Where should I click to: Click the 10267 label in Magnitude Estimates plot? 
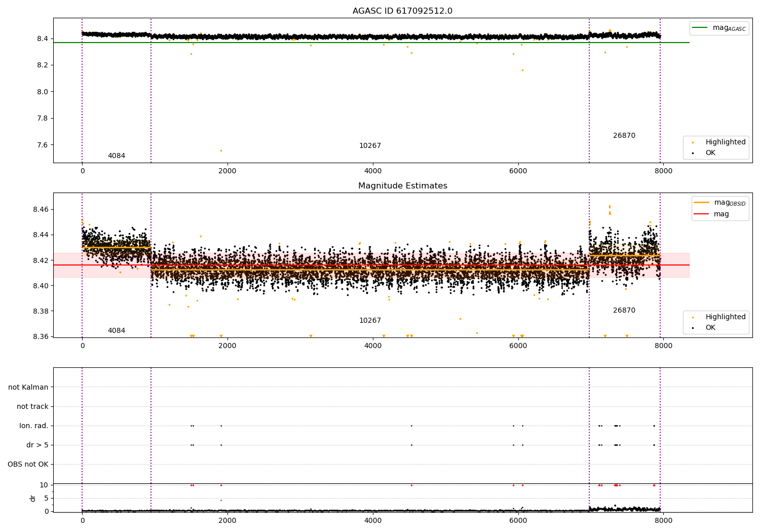coord(370,321)
